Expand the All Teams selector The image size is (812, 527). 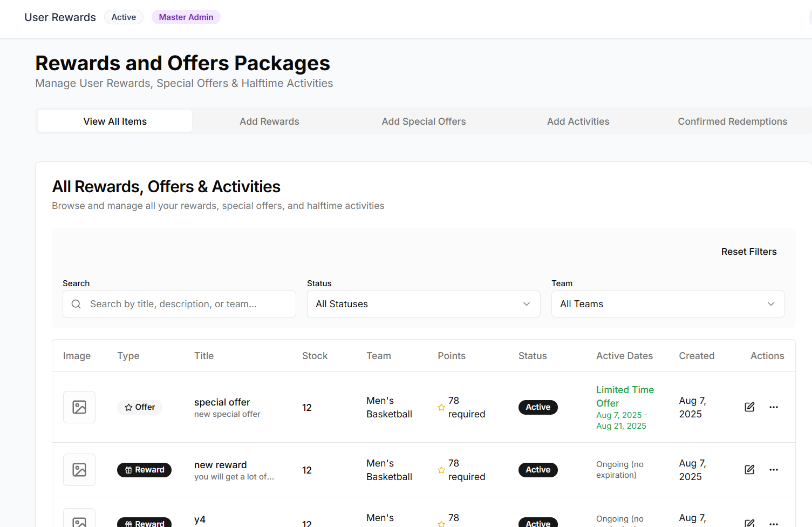pyautogui.click(x=667, y=304)
